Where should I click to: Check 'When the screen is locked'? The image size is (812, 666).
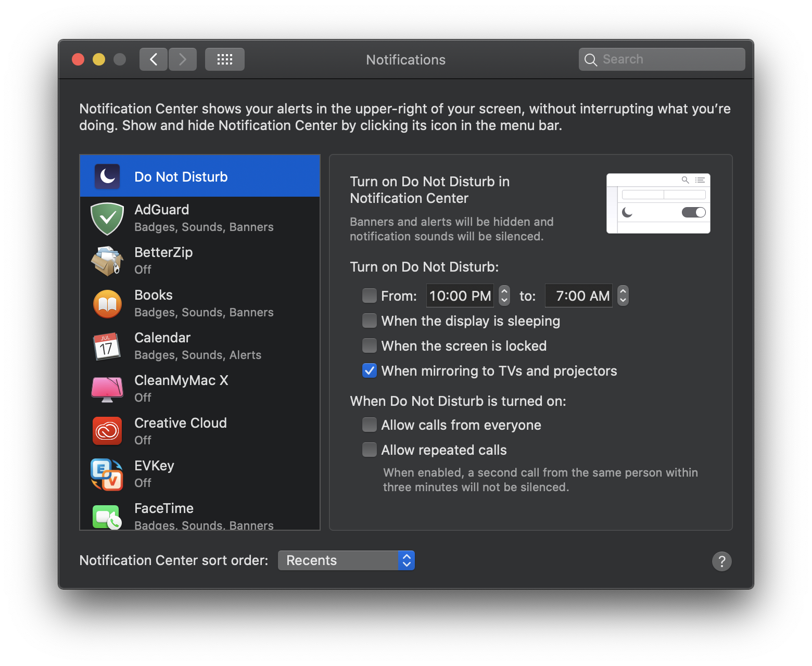click(370, 345)
